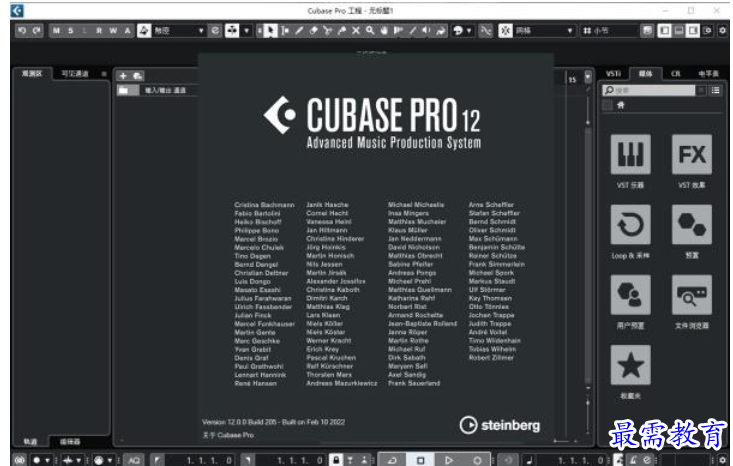This screenshot has width=733, height=466.
Task: Open the User Presets tile
Action: coord(630,294)
